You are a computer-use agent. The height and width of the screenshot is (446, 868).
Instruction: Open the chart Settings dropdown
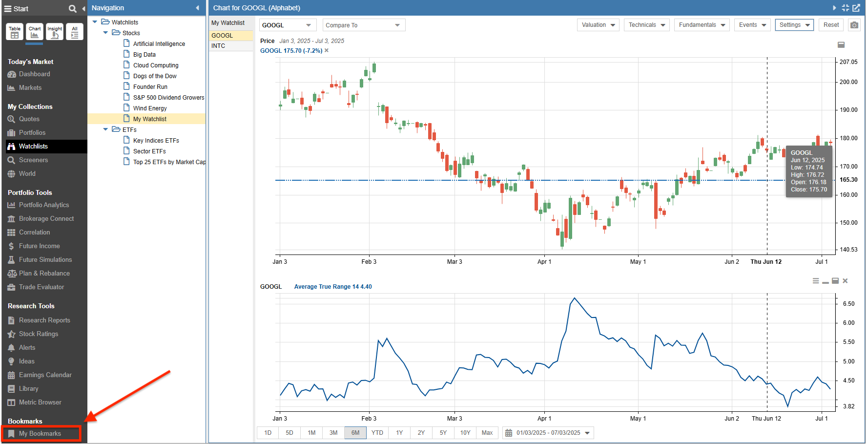pos(794,25)
